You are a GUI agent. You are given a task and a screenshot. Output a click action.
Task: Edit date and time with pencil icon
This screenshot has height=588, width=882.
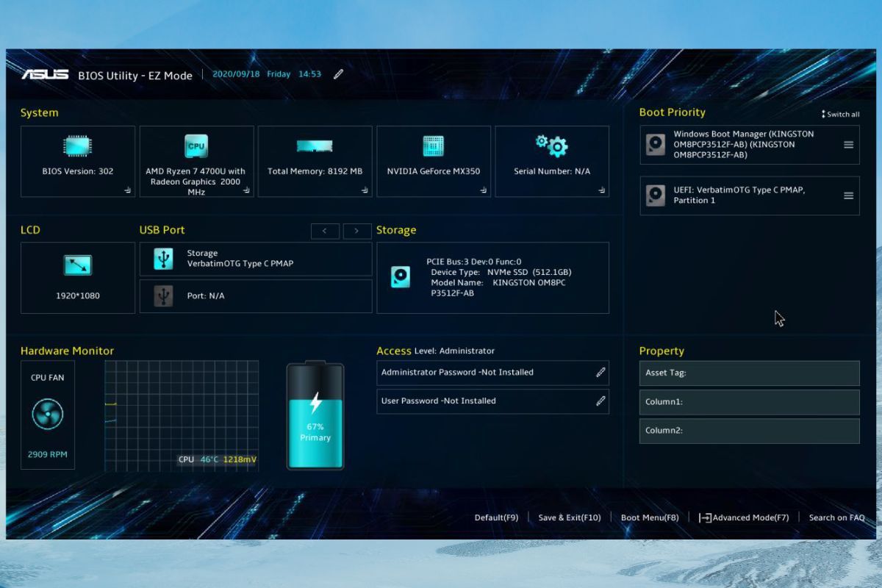coord(338,73)
